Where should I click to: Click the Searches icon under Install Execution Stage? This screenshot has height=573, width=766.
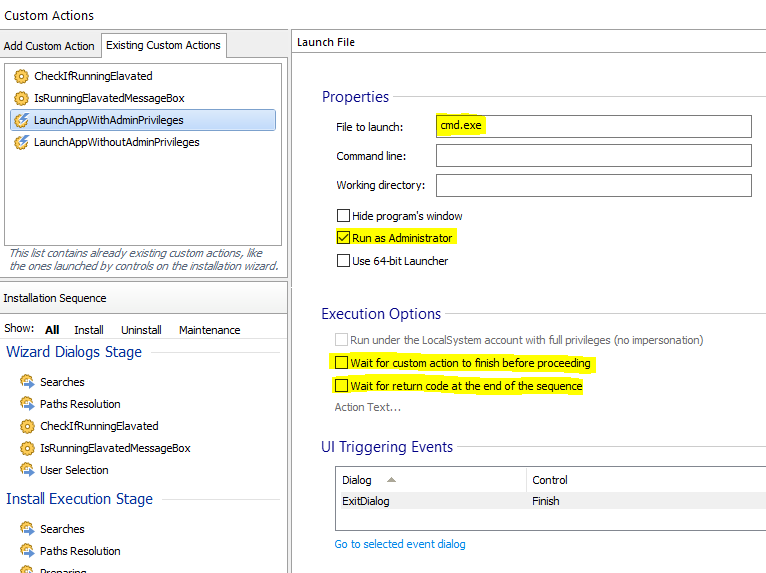click(27, 529)
